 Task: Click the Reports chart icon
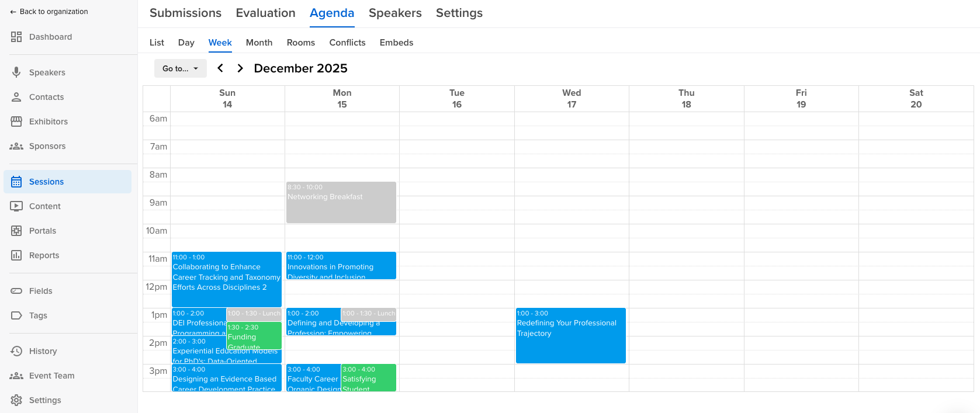(16, 255)
